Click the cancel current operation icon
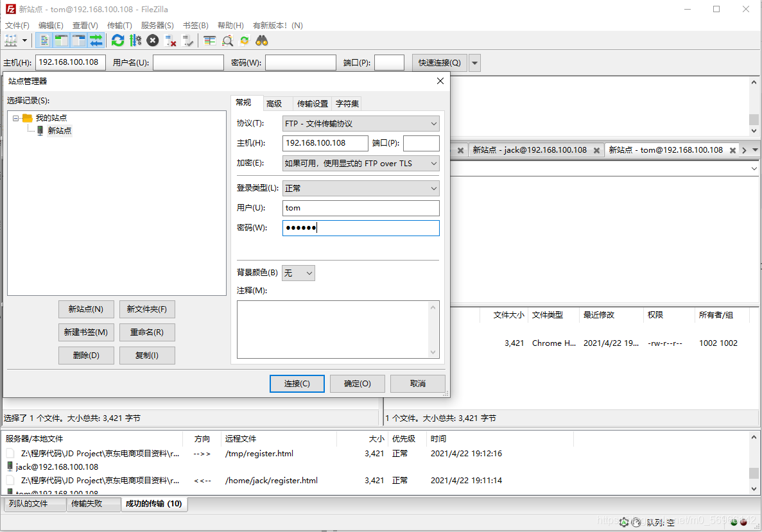The width and height of the screenshot is (762, 532). pyautogui.click(x=153, y=41)
